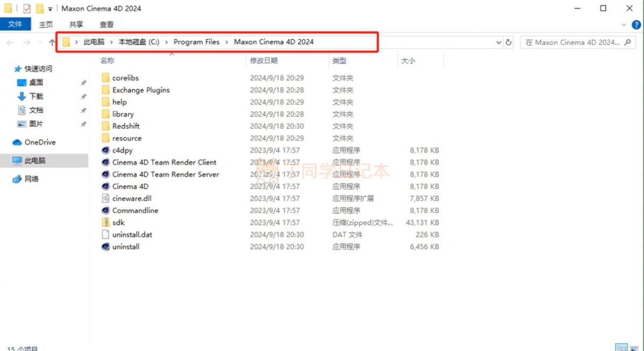Click 本地磁盘 (C:) in the breadcrumb

click(139, 42)
